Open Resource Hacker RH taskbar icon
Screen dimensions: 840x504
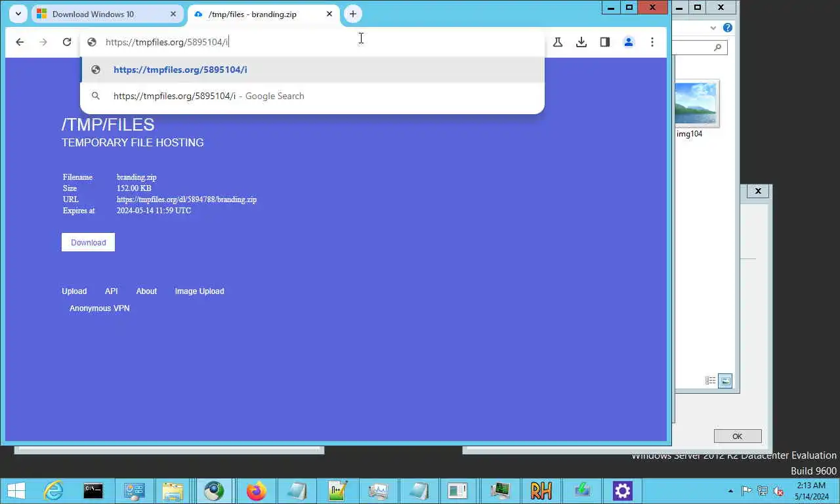click(541, 491)
